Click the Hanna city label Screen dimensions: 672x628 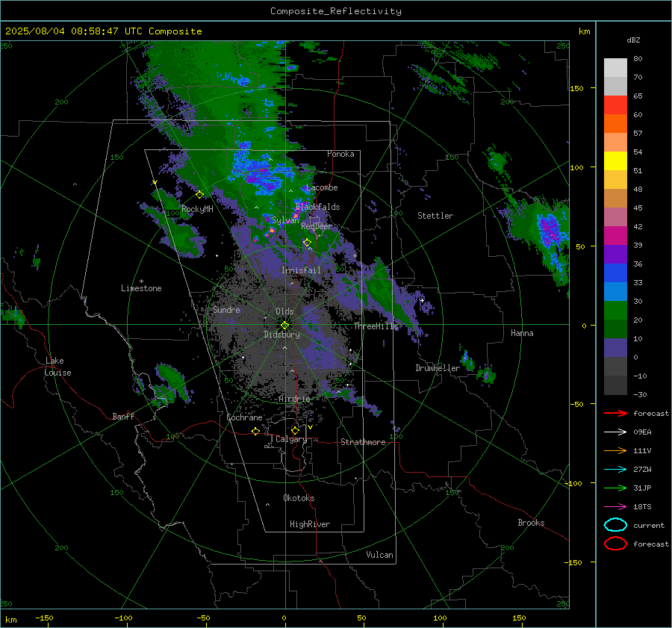pos(522,333)
